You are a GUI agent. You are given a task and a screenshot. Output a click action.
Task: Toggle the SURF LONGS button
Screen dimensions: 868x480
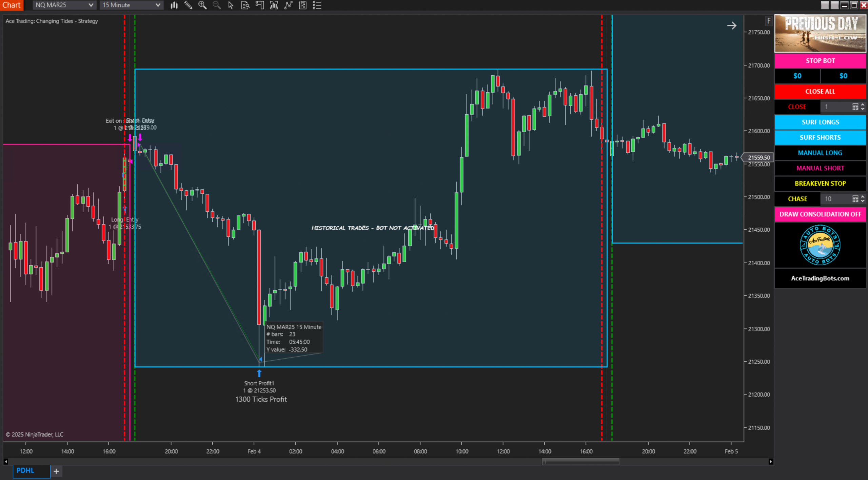tap(820, 122)
